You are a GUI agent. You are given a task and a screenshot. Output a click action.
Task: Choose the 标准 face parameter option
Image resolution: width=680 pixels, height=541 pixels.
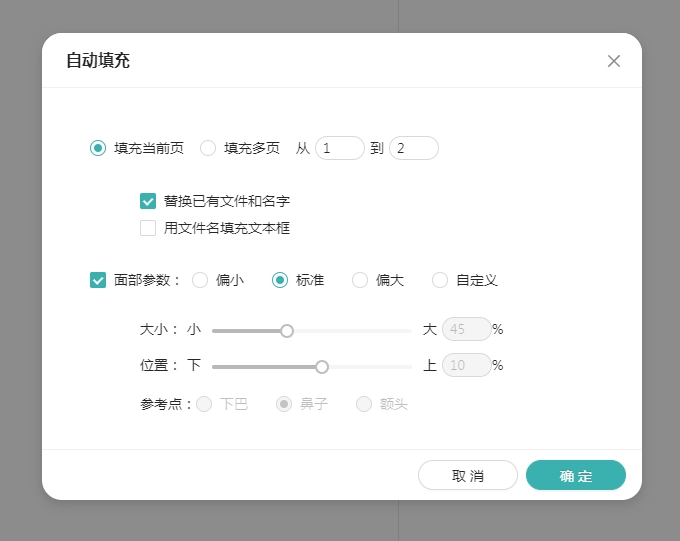[280, 280]
